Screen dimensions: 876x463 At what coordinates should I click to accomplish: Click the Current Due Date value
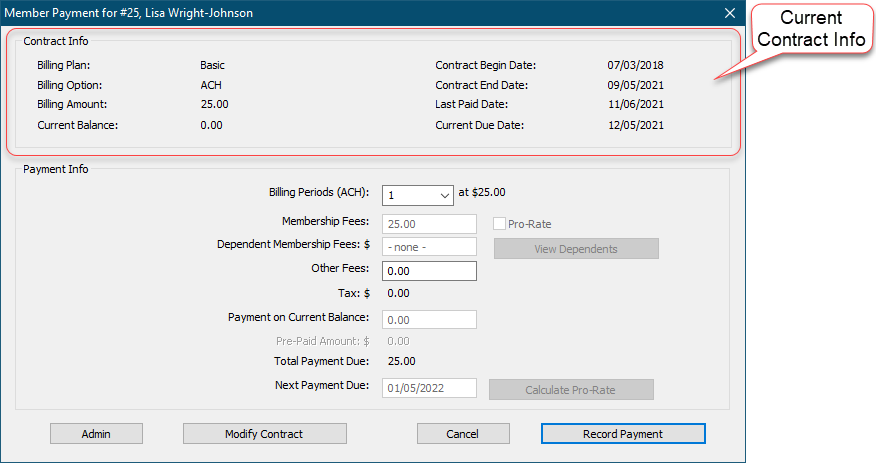[x=635, y=126]
